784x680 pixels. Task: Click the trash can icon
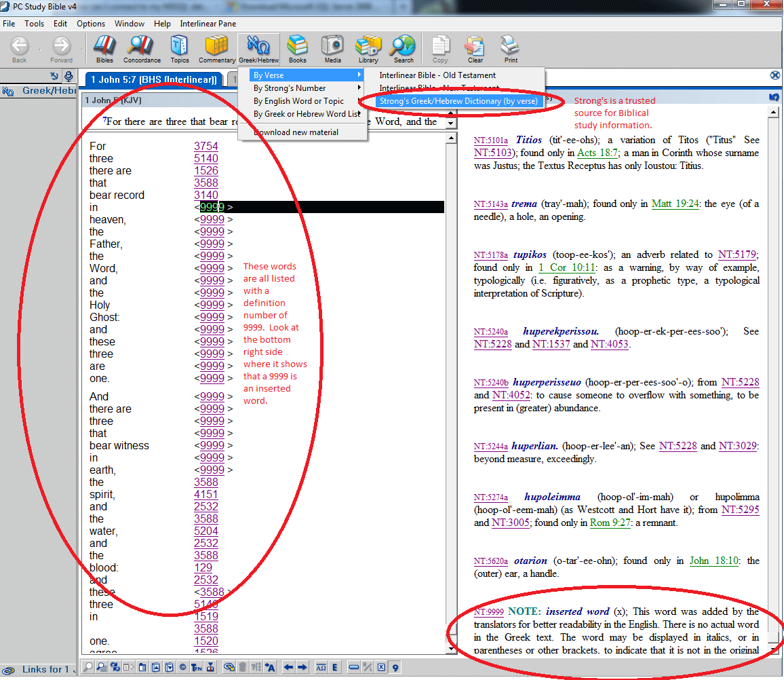(x=243, y=667)
